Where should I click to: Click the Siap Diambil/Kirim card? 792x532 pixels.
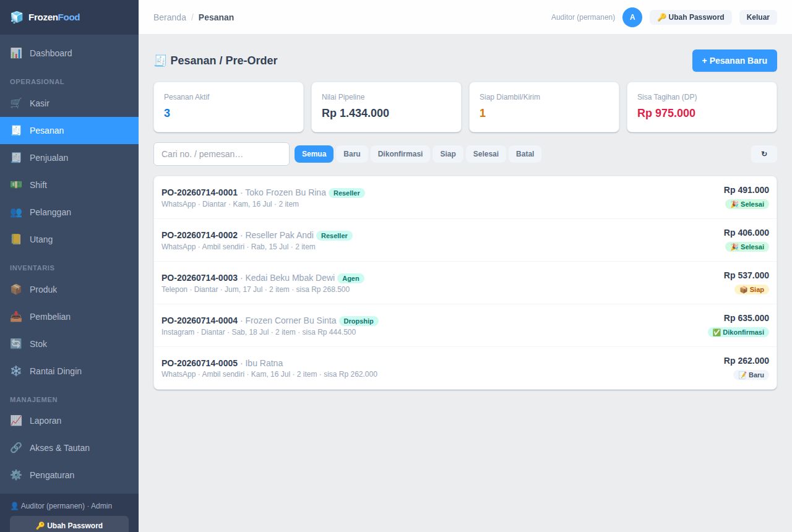pos(544,107)
